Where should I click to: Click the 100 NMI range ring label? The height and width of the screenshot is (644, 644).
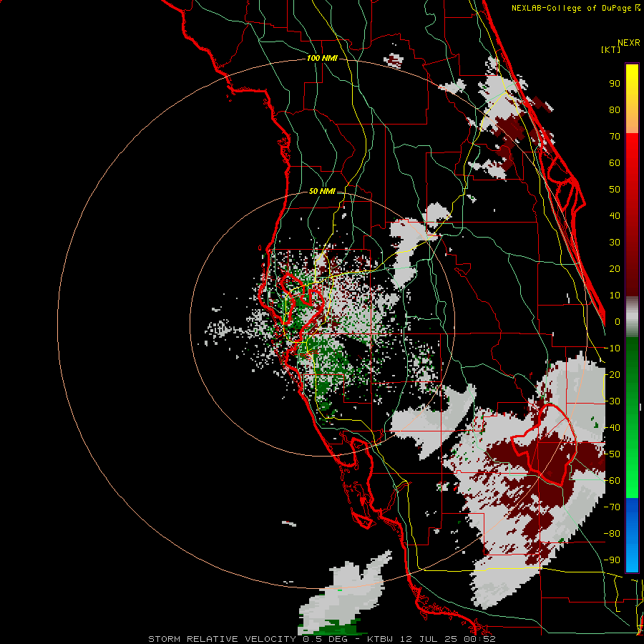(322, 58)
